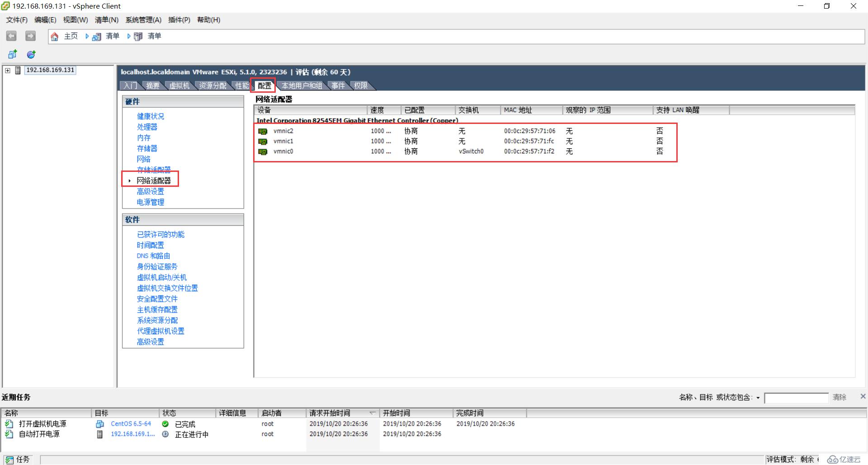This screenshot has height=465, width=868.
Task: Select the 网络适配器 hardware item
Action: (154, 180)
